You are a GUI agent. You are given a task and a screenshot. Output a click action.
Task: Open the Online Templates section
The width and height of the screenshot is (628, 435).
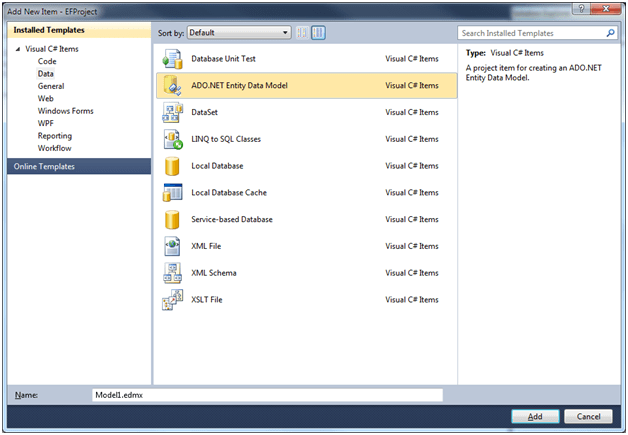[x=79, y=166]
